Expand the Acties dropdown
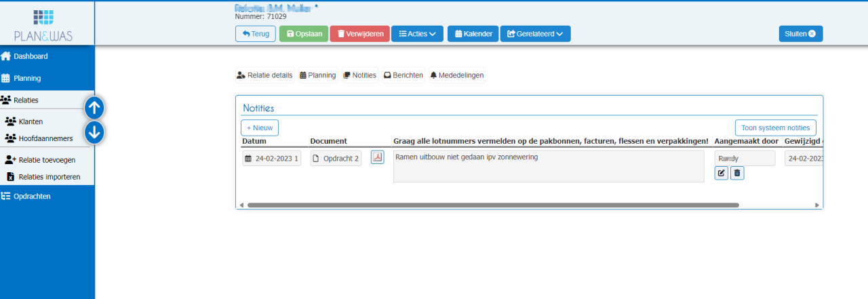The width and height of the screenshot is (868, 299). click(x=417, y=34)
